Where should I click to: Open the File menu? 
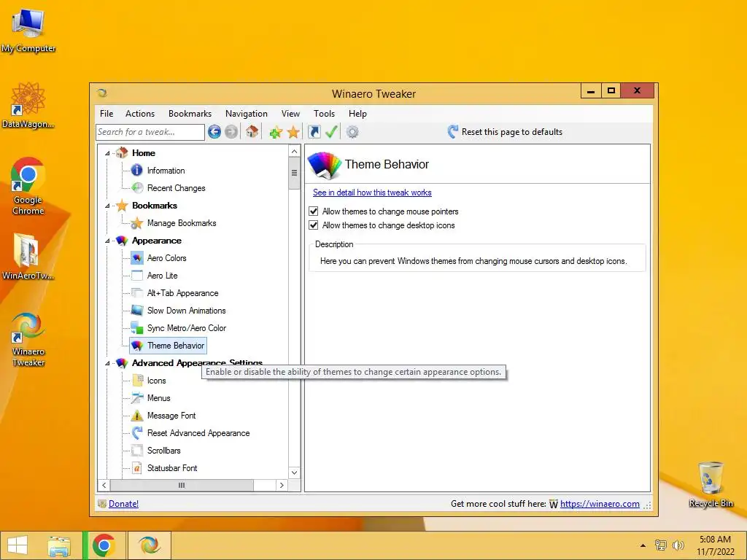click(x=107, y=113)
